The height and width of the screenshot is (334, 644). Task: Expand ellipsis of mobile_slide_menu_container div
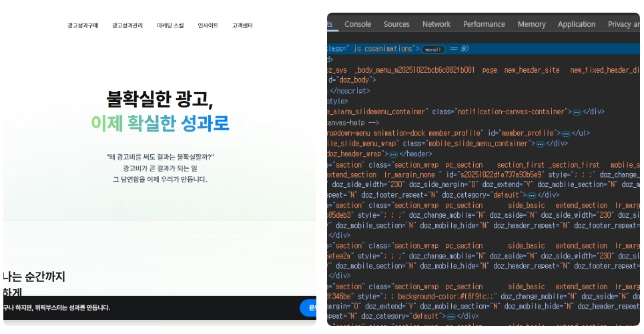click(x=540, y=144)
